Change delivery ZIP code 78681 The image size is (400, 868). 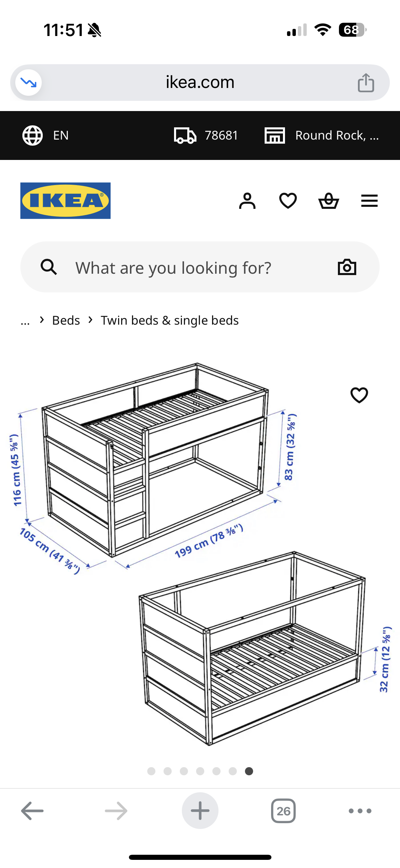[206, 135]
